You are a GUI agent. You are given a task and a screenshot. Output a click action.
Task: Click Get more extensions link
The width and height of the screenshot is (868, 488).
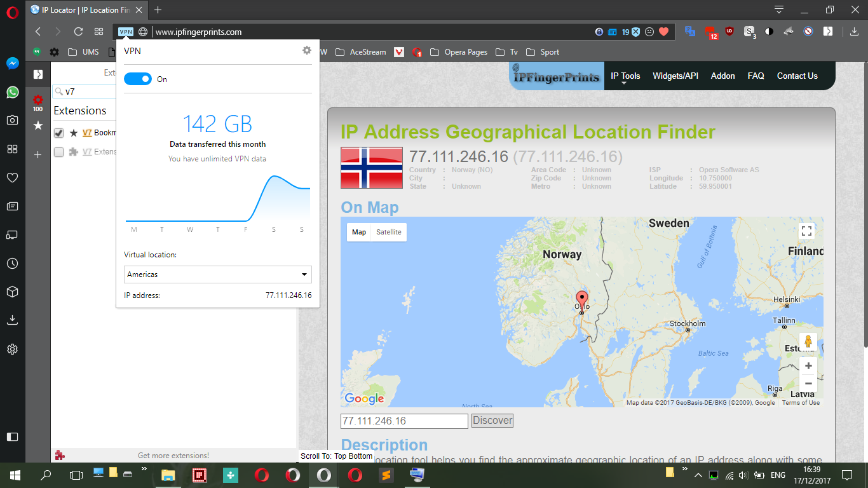coord(173,456)
